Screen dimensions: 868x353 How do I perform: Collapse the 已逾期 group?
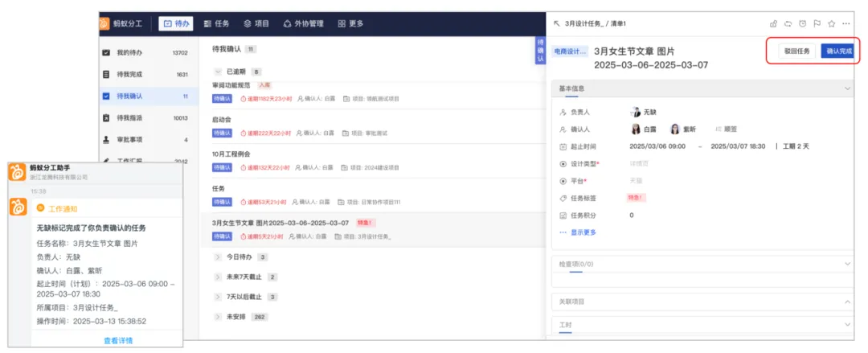pos(217,72)
